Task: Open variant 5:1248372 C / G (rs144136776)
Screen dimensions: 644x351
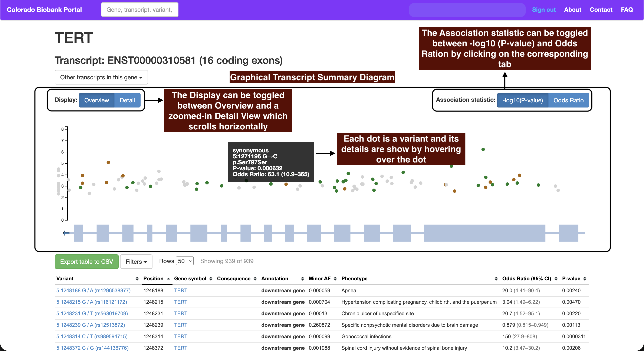Action: [92, 348]
